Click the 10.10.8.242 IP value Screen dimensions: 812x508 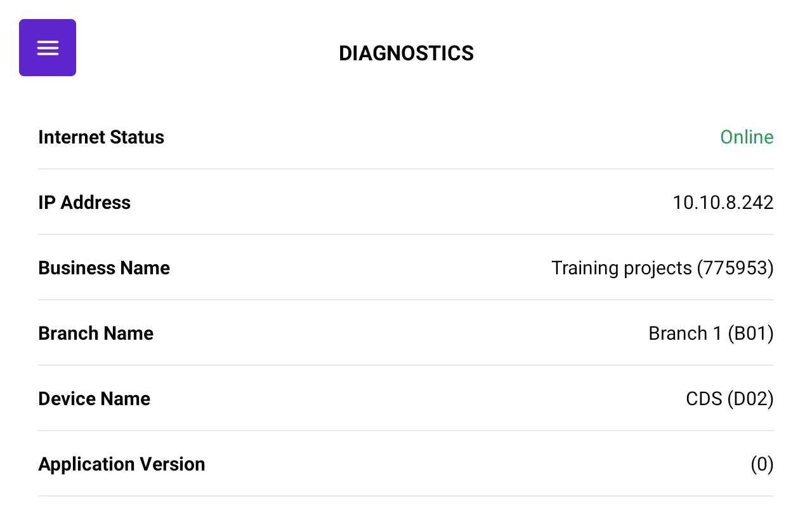(x=723, y=203)
